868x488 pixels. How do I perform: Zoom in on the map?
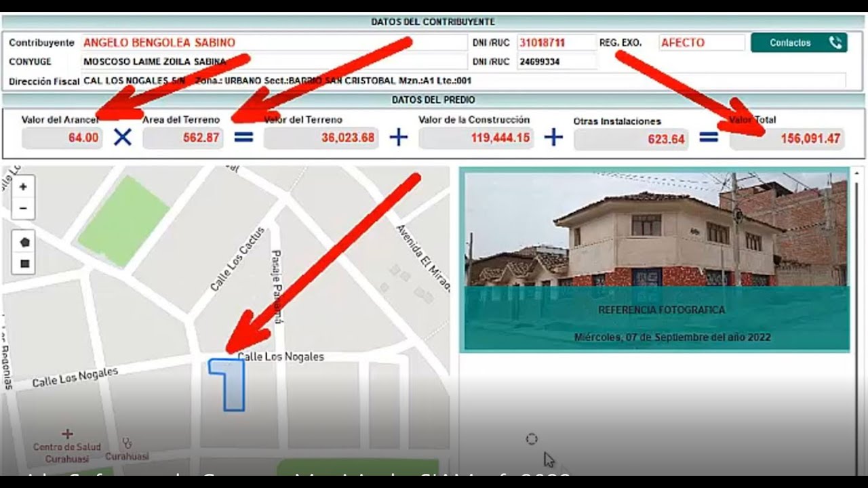[23, 187]
